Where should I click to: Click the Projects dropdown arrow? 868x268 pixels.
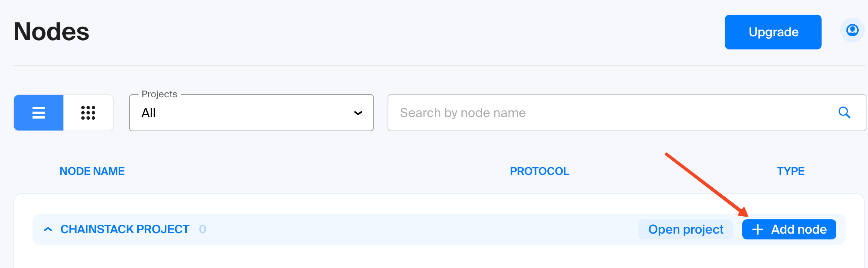point(358,113)
